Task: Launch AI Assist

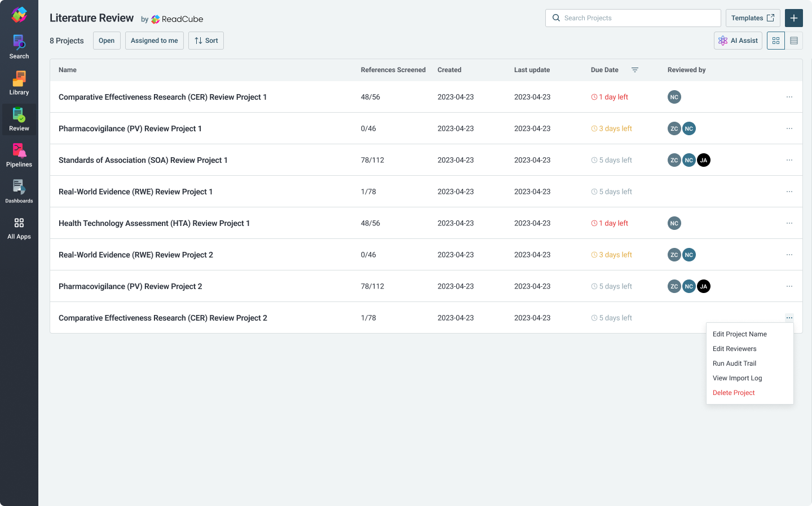Action: point(738,41)
